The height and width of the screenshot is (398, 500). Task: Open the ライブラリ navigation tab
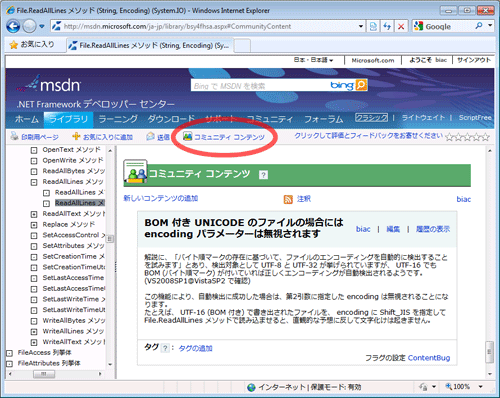(x=68, y=119)
